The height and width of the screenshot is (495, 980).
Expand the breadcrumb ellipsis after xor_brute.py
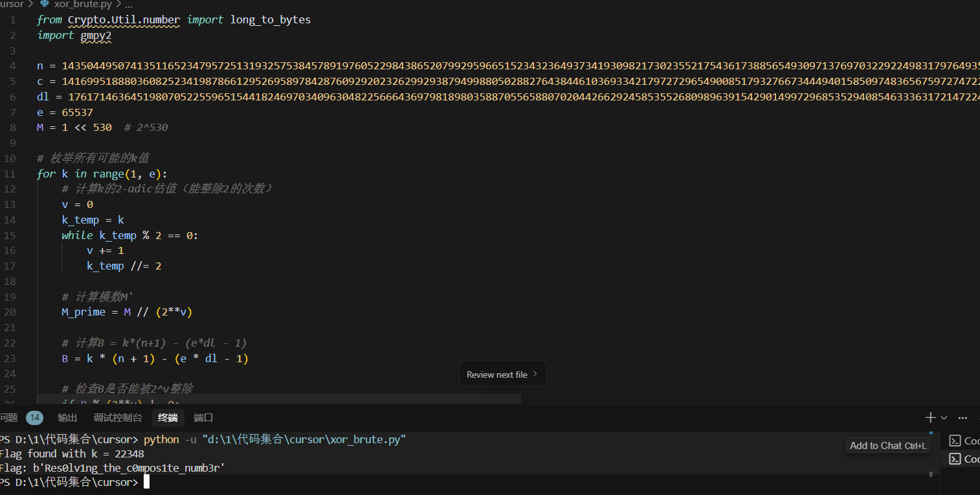click(128, 4)
